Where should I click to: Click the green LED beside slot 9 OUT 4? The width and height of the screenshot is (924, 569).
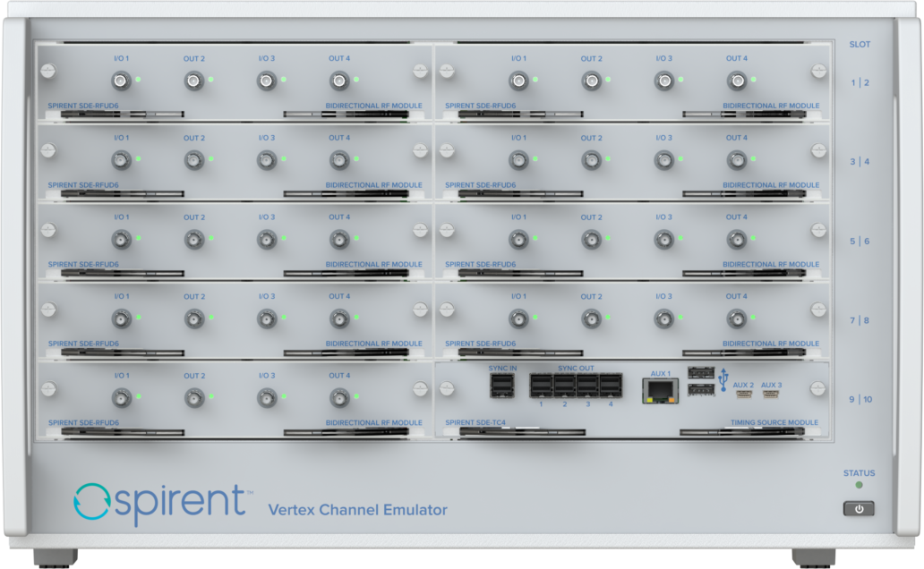(x=356, y=396)
